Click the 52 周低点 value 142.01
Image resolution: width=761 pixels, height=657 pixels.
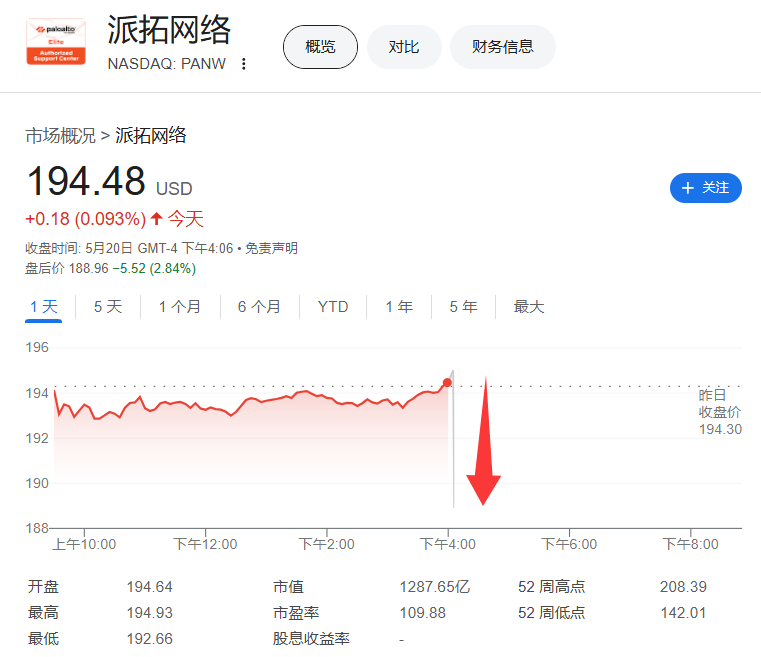pyautogui.click(x=683, y=613)
